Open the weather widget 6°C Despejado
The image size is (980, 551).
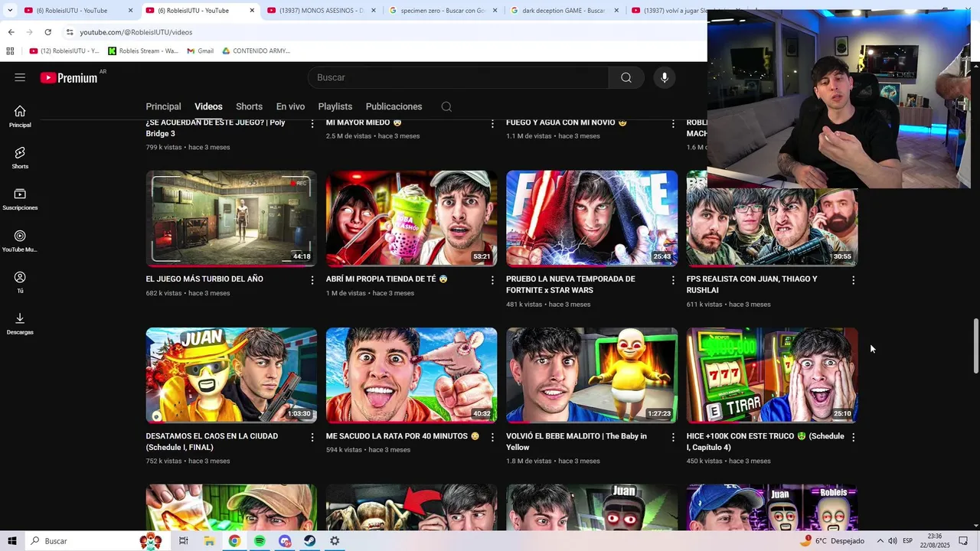pos(834,541)
